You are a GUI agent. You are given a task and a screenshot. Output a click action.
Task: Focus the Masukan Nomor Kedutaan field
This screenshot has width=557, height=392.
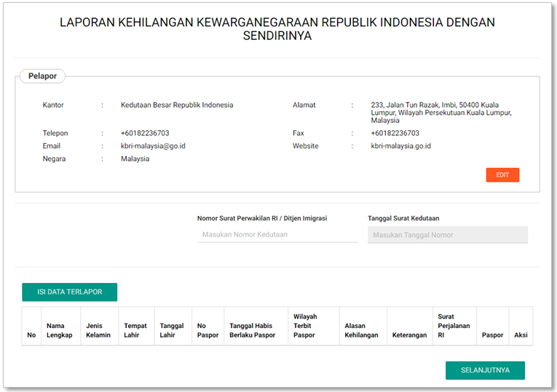tap(277, 235)
